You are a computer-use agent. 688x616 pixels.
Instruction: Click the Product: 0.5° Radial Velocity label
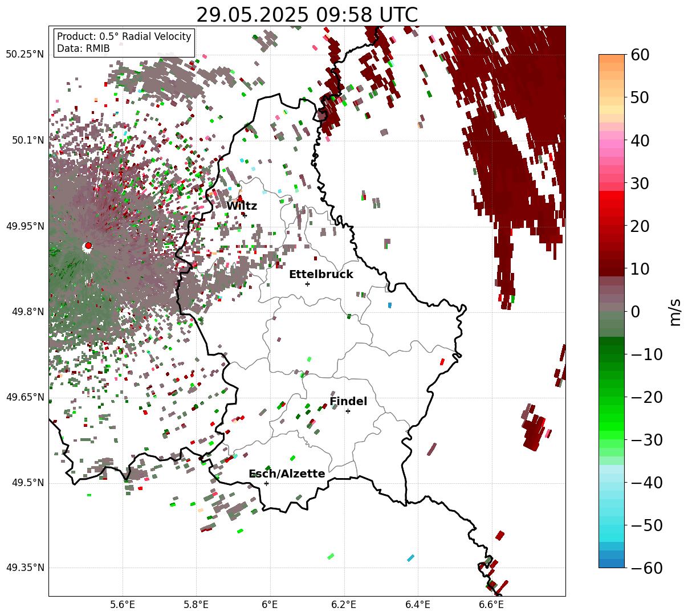point(124,36)
